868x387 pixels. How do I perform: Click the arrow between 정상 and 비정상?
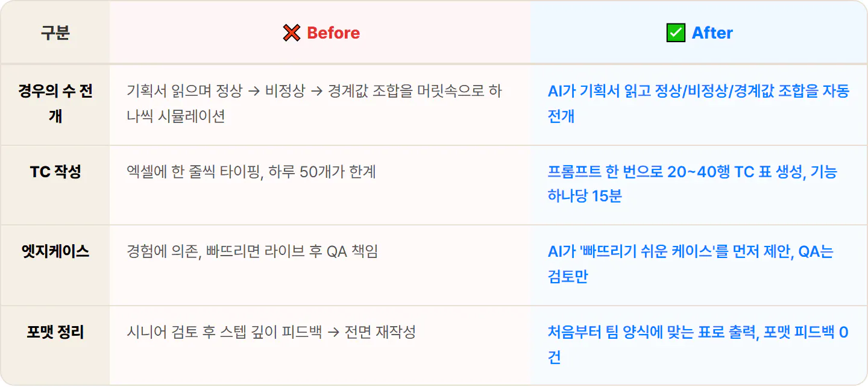click(254, 92)
